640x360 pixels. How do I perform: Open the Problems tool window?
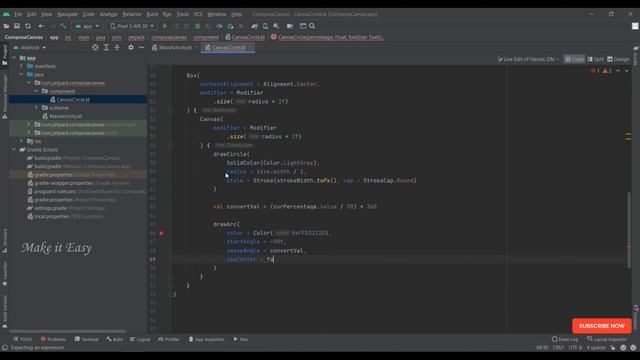click(53, 339)
